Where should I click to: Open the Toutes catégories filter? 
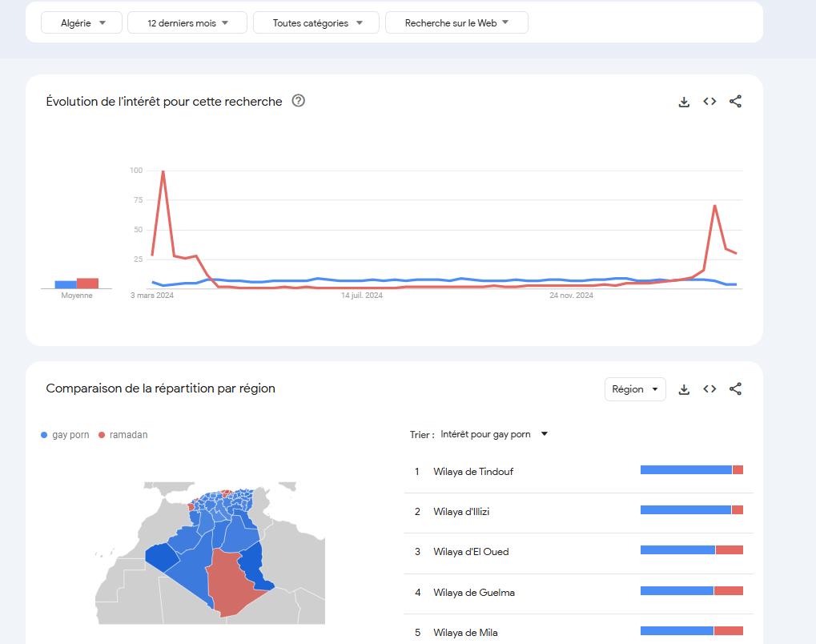(x=318, y=23)
